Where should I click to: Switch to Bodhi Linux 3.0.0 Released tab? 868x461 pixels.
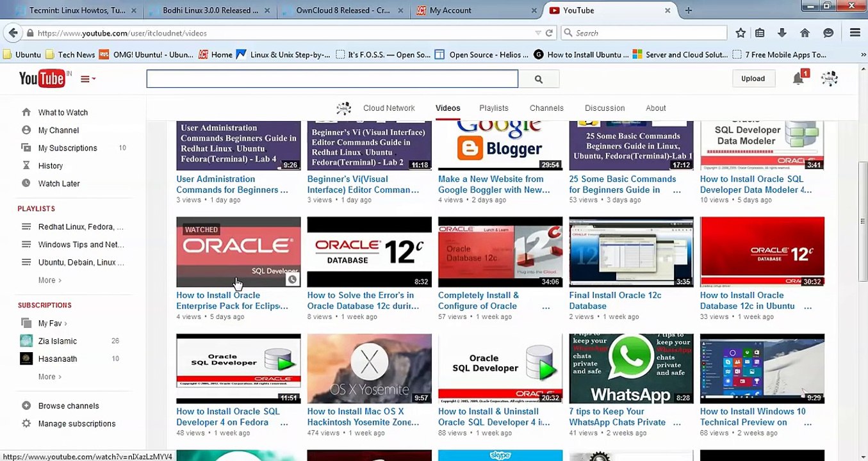(x=209, y=10)
